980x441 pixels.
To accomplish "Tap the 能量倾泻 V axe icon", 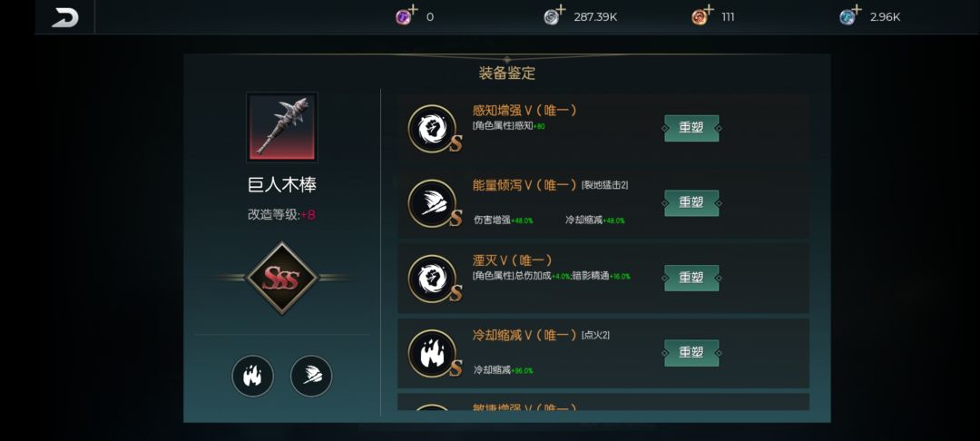I will pyautogui.click(x=432, y=203).
